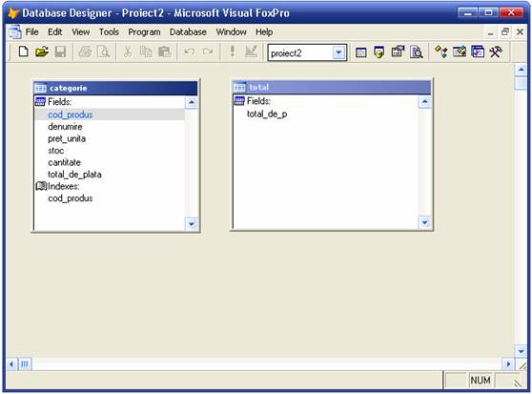Open the Tools menu
Image resolution: width=532 pixels, height=394 pixels.
109,32
